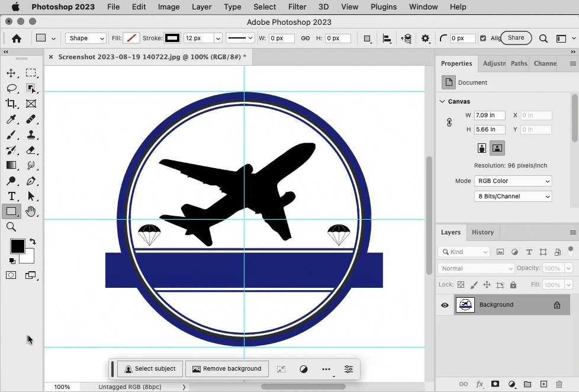Screen dimensions: 579x392
Task: Choose the Eyedropper tool
Action: click(x=11, y=119)
